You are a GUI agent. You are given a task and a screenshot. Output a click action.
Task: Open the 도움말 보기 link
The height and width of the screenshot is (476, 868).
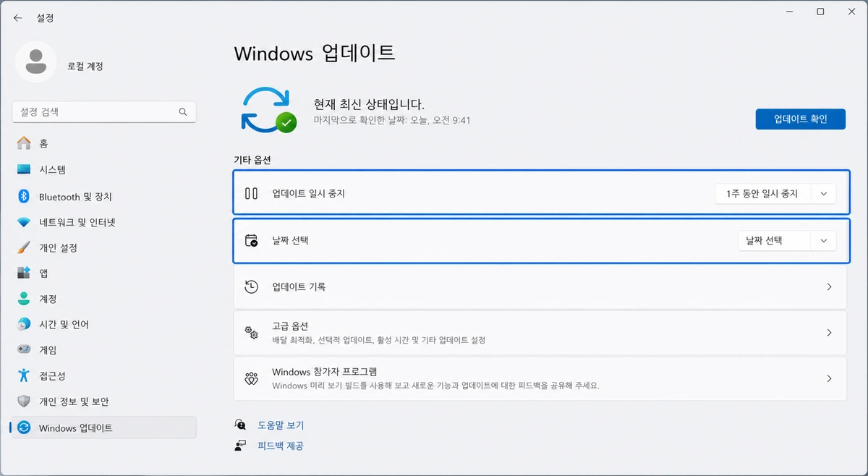[281, 425]
